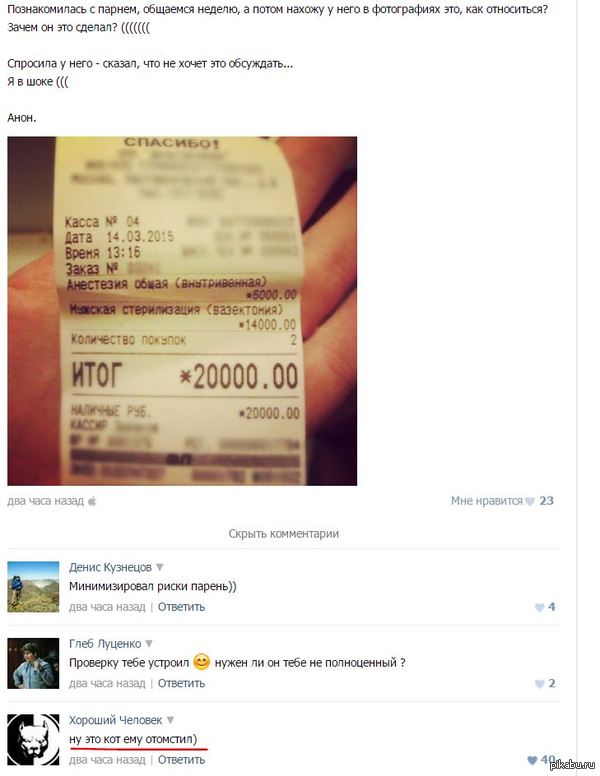Reply to Денис Кузнецов's comment
The width and height of the screenshot is (600, 776).
click(x=181, y=607)
